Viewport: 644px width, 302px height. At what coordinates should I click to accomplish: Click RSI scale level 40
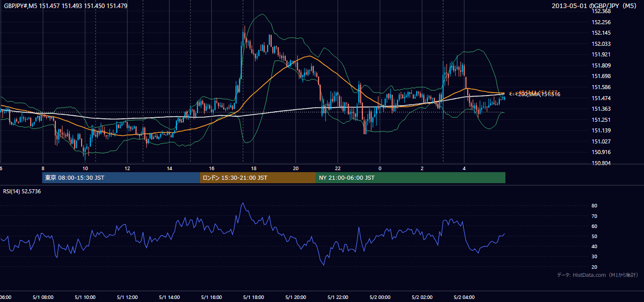tap(594, 246)
